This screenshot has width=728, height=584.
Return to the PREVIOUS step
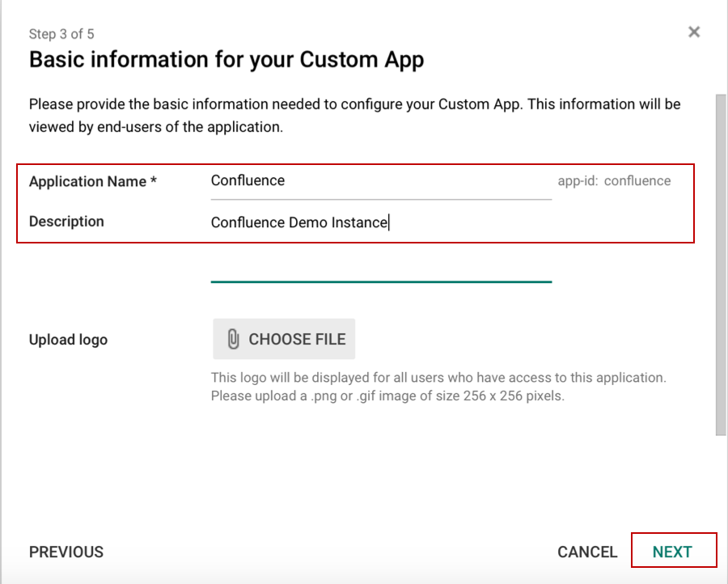click(66, 552)
